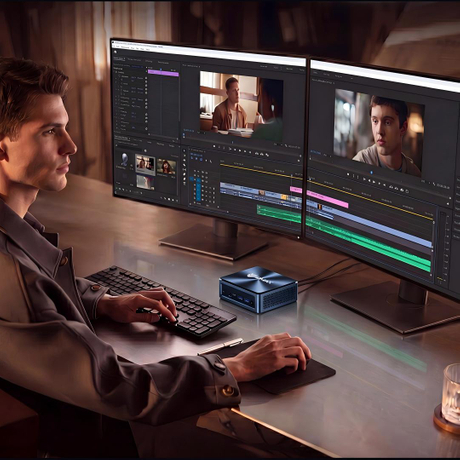Select the Razor tool in the tools panel
The width and height of the screenshot is (460, 460).
184,166
